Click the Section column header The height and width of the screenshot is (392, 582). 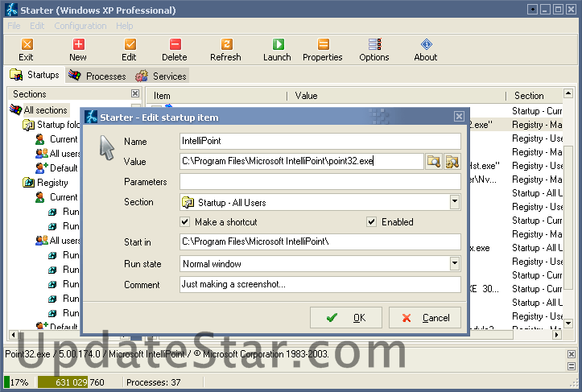click(535, 96)
